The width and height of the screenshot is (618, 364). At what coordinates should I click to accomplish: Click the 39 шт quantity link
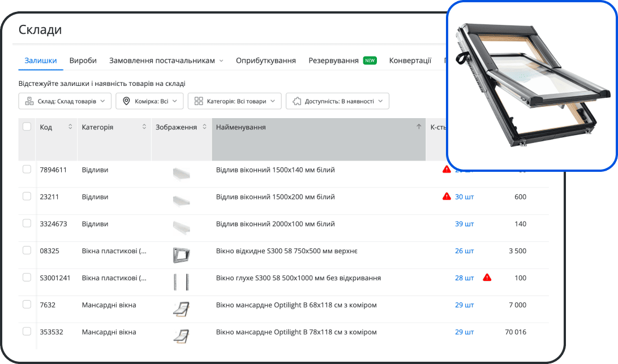464,224
